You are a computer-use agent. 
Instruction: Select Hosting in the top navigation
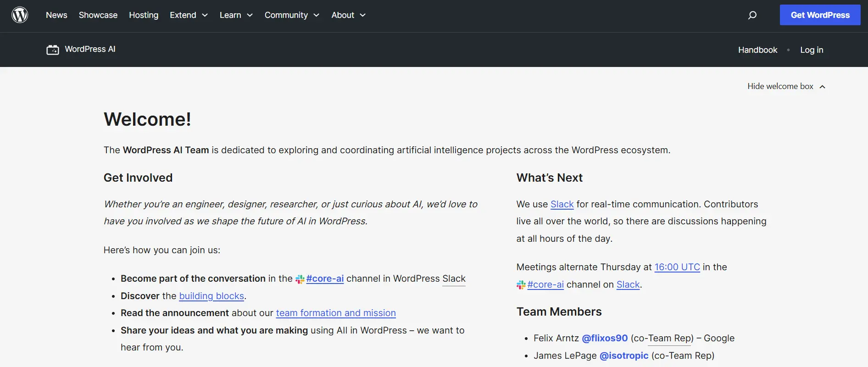144,15
